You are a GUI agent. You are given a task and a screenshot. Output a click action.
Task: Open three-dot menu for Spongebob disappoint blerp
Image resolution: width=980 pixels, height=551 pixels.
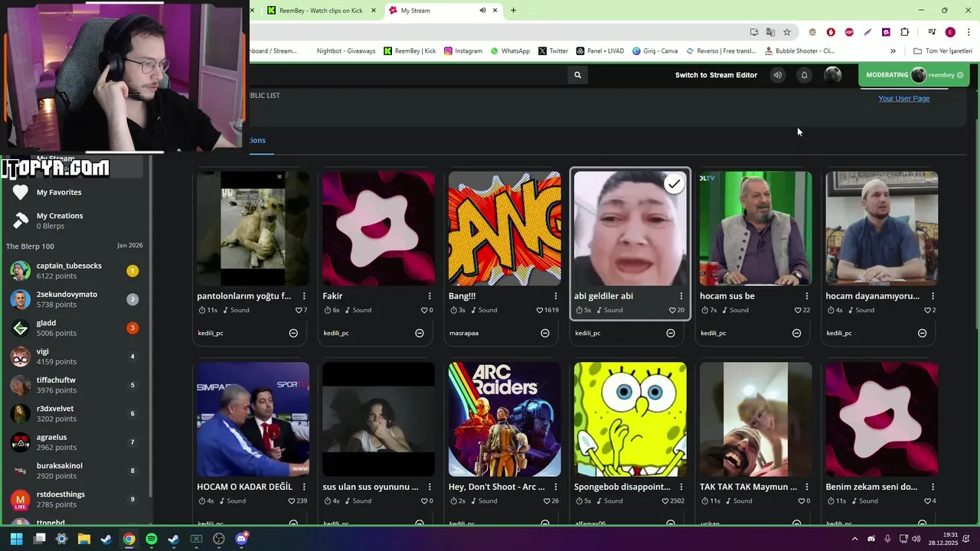[x=681, y=487]
